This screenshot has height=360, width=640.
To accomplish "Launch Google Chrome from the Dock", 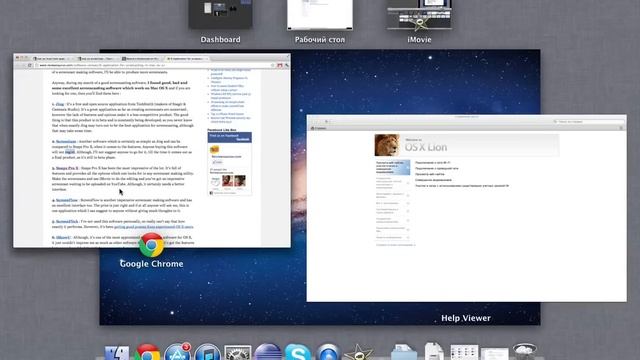I will tap(147, 352).
